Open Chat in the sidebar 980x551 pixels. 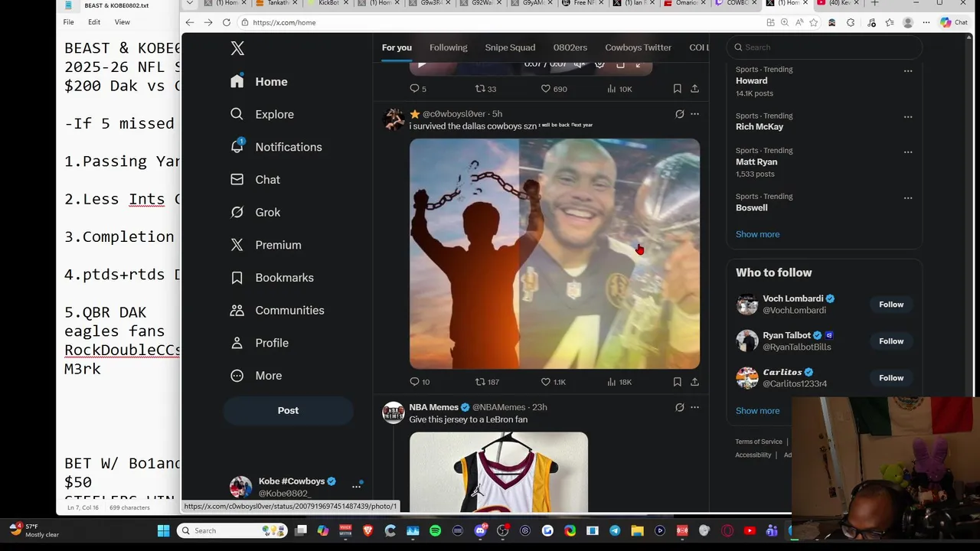pyautogui.click(x=256, y=180)
